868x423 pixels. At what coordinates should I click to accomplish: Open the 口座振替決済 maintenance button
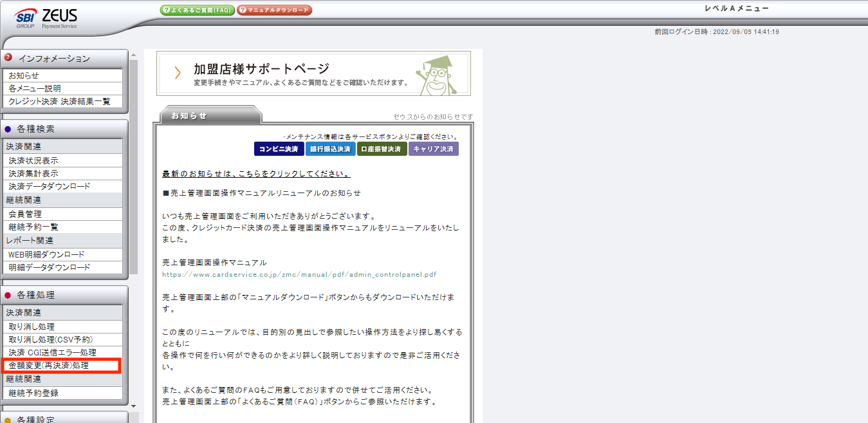point(382,149)
